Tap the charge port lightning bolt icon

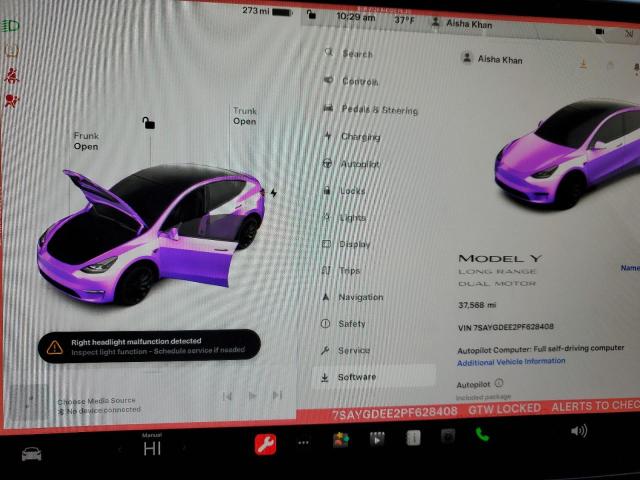click(x=273, y=192)
